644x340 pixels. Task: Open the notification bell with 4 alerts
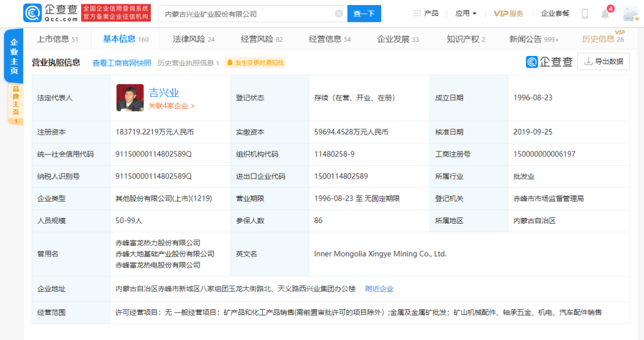click(x=607, y=13)
